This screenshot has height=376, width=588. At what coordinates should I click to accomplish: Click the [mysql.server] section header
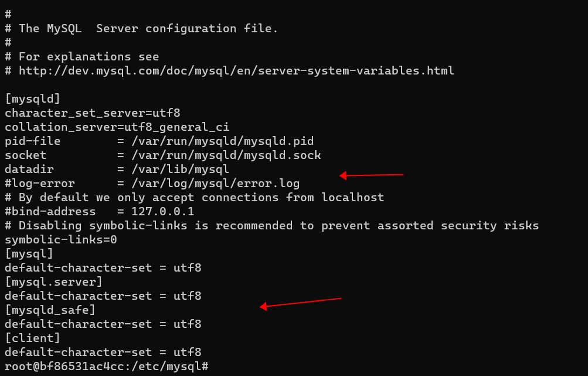point(53,282)
